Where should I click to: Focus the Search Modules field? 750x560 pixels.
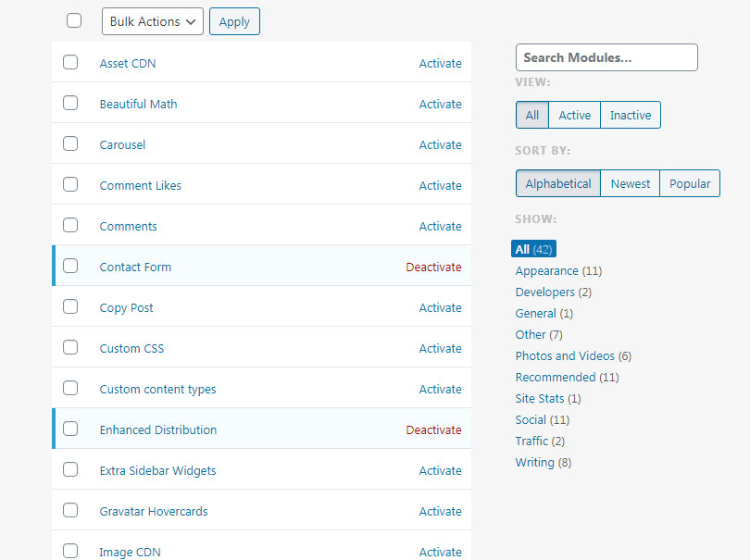tap(606, 57)
